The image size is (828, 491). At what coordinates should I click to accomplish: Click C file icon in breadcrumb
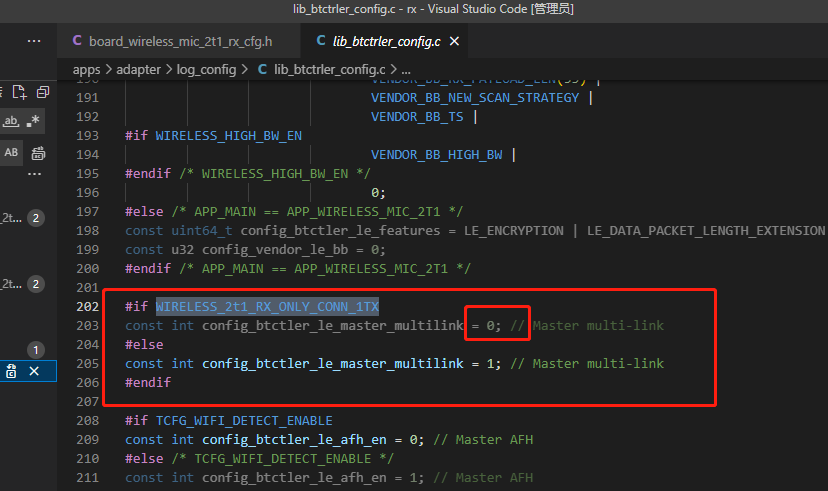tap(262, 69)
